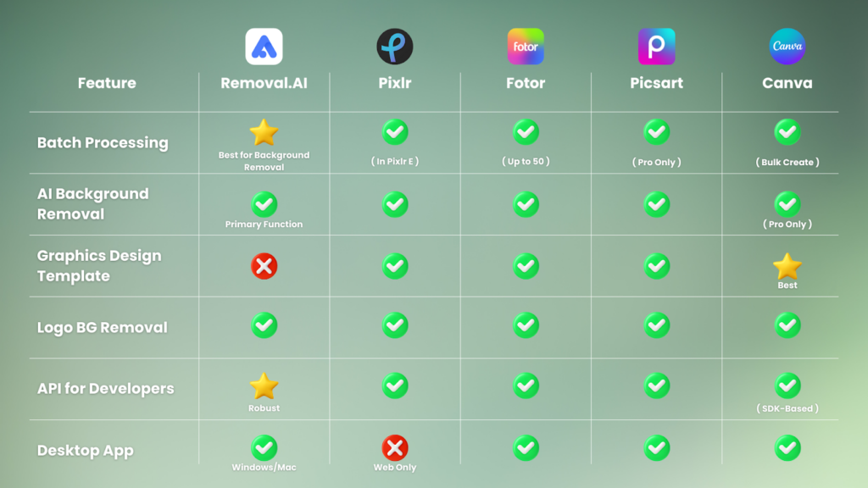Click the Picsart logo icon
The height and width of the screenshot is (488, 868).
656,47
